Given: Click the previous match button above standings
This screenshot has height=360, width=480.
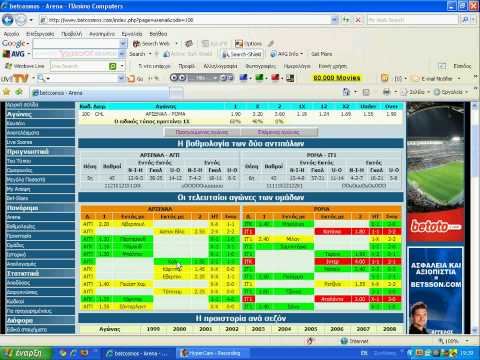Looking at the screenshot, I should point(202,132).
